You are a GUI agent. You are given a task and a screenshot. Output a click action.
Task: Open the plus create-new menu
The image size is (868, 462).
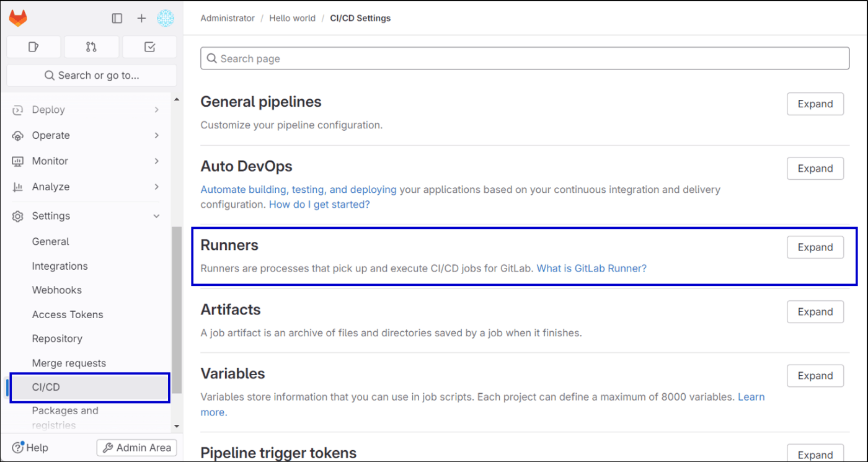click(x=141, y=19)
